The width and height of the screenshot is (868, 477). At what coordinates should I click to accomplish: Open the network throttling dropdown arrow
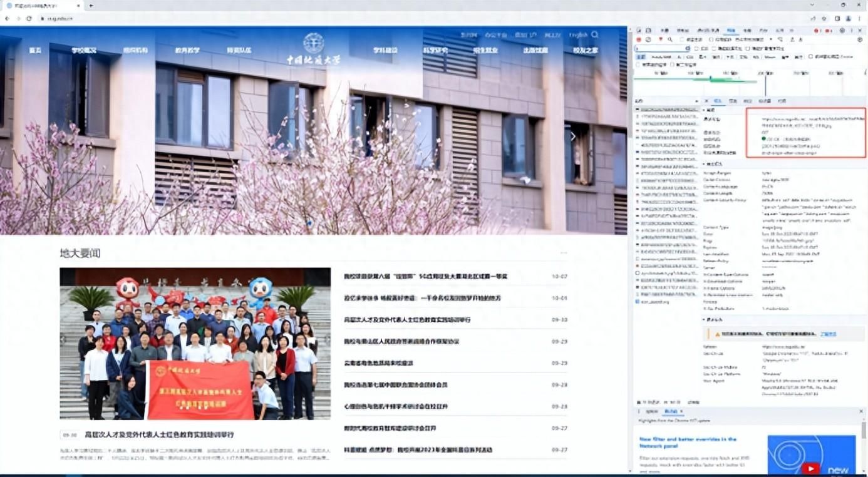[770, 39]
